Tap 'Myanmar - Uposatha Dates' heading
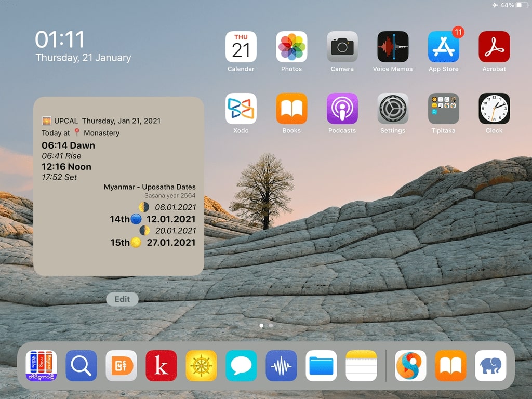Image resolution: width=532 pixels, height=399 pixels. click(150, 187)
